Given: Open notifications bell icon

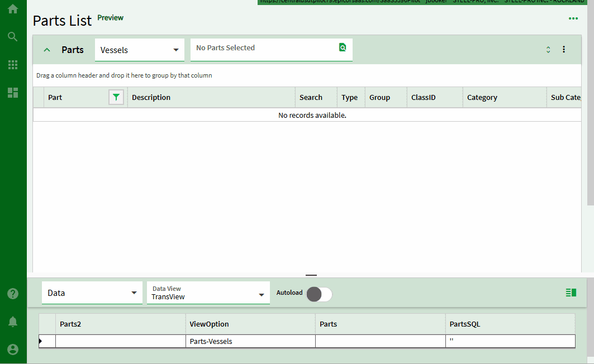Looking at the screenshot, I should pyautogui.click(x=13, y=322).
